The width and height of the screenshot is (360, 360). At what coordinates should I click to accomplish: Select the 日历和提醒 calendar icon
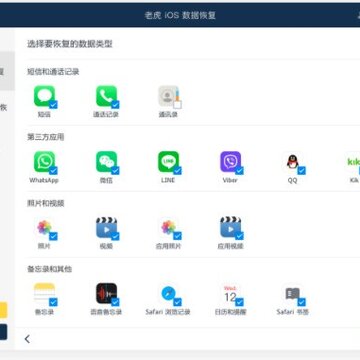230,293
